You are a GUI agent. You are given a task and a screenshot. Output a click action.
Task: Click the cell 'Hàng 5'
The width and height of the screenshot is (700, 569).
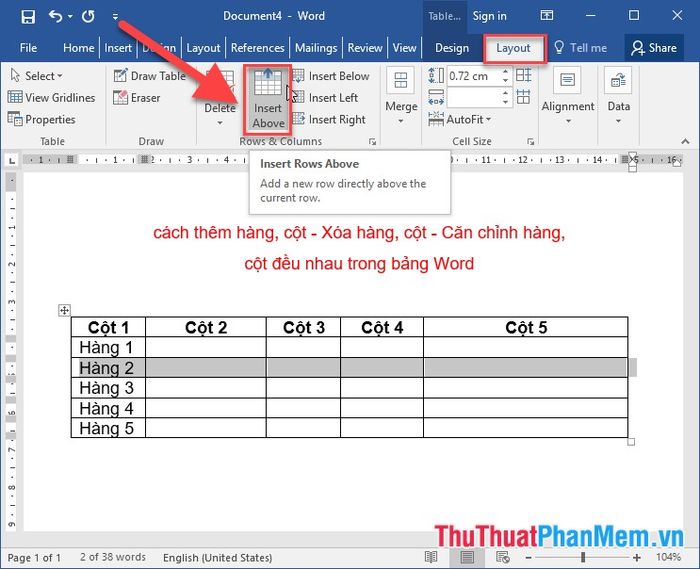[x=108, y=428]
